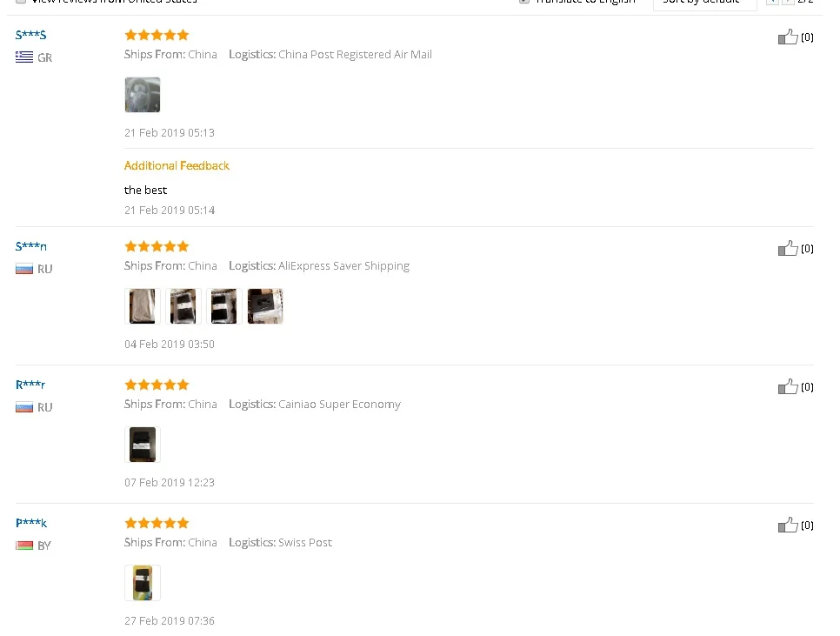The height and width of the screenshot is (636, 840).
Task: Click thumbs-up on S***n's review
Action: tap(788, 249)
